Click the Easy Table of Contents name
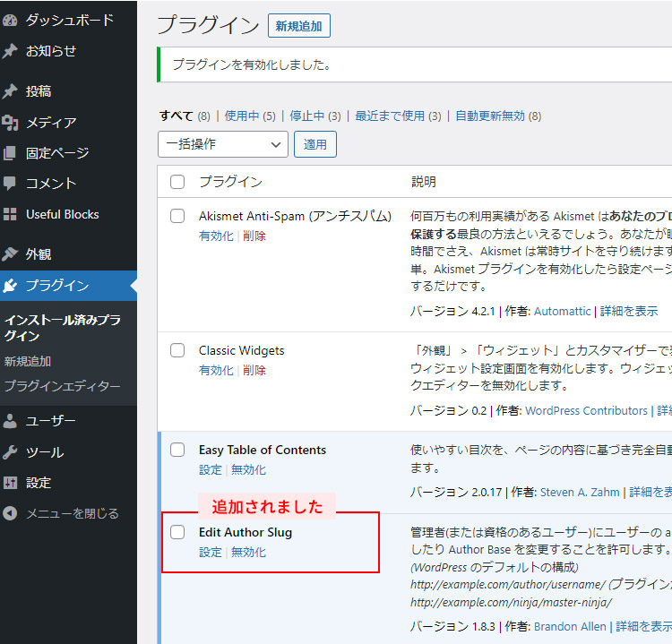672x644 pixels. (x=263, y=450)
